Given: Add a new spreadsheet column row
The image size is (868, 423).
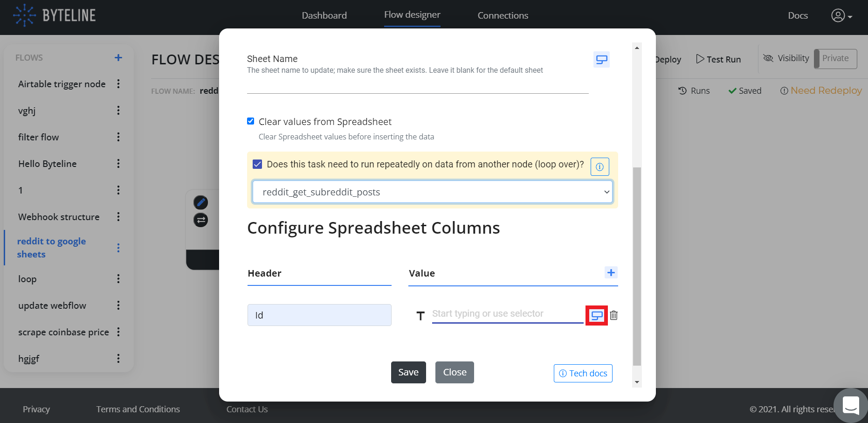Looking at the screenshot, I should [611, 272].
